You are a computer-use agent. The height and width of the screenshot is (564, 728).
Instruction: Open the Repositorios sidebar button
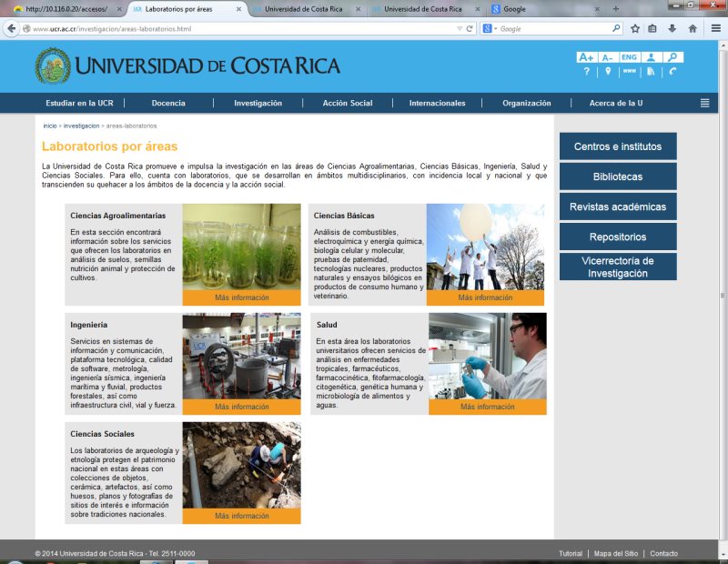click(618, 237)
